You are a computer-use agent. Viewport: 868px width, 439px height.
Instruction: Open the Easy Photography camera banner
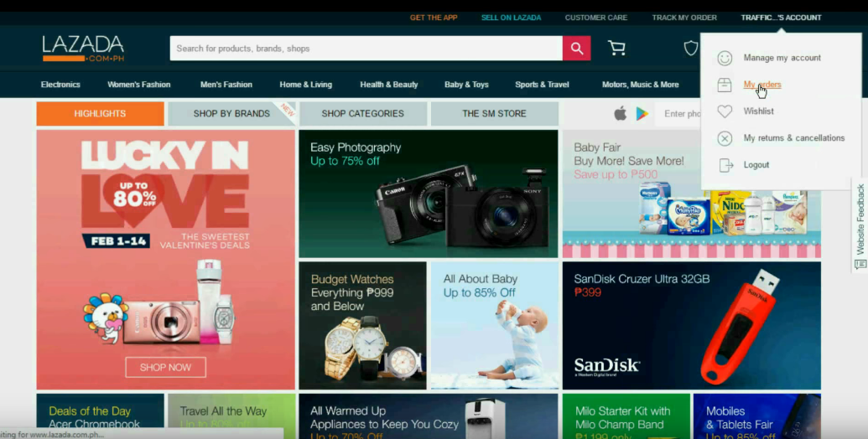(x=429, y=194)
